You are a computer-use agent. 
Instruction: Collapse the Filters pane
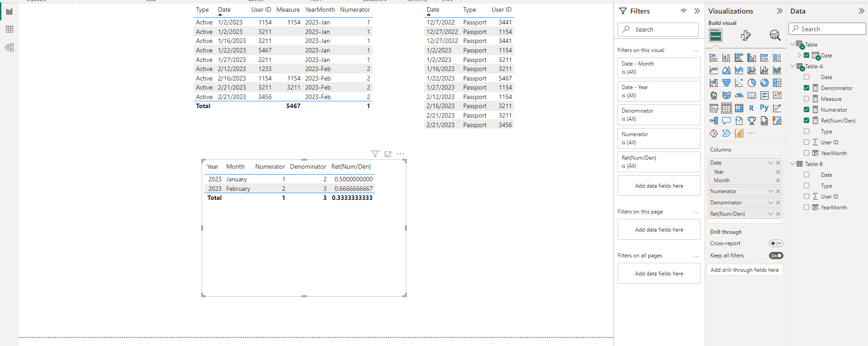click(697, 11)
